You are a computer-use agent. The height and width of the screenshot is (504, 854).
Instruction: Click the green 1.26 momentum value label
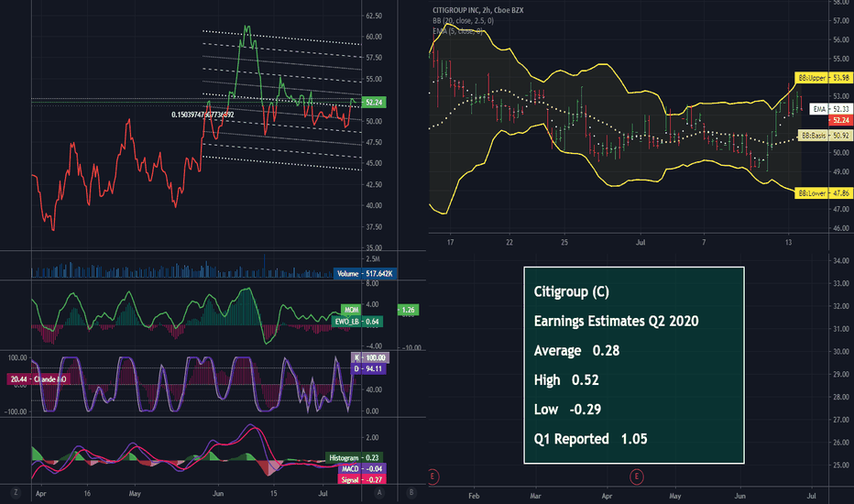tap(408, 310)
